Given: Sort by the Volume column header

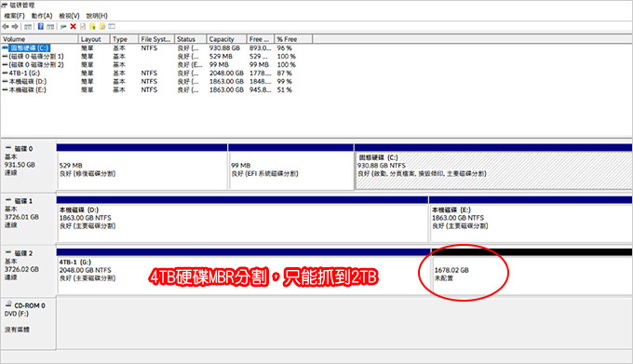Looking at the screenshot, I should pos(39,39).
